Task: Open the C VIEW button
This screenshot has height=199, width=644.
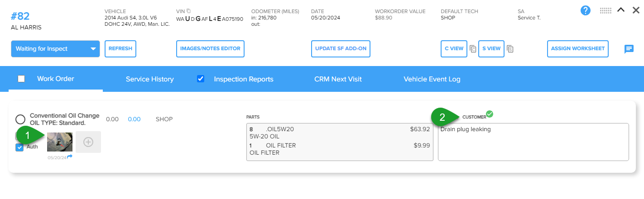Action: pos(454,49)
